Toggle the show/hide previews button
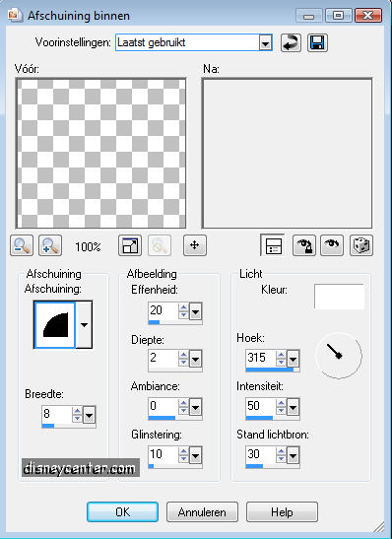The image size is (392, 539). (x=273, y=245)
